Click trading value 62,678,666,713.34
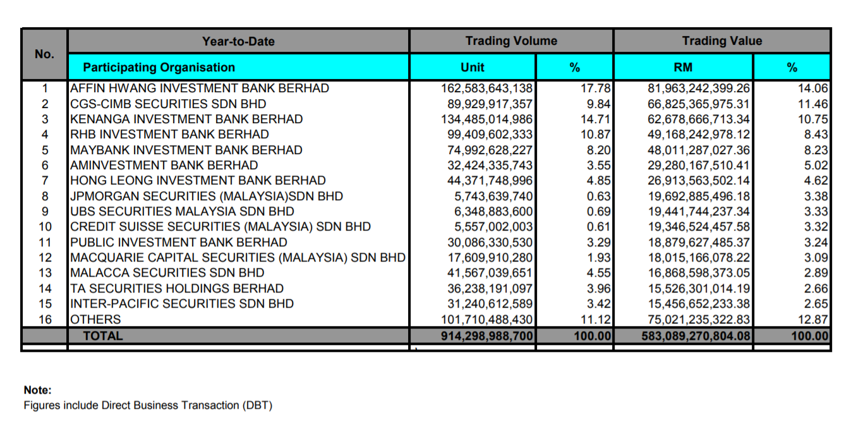868x422 pixels. tap(699, 119)
